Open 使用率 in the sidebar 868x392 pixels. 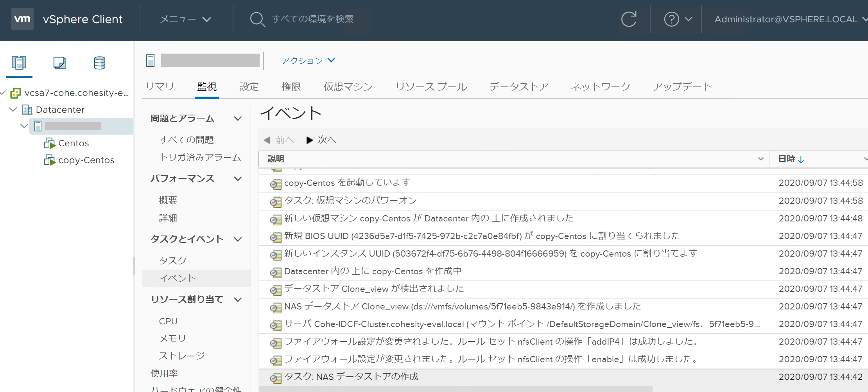[x=164, y=373]
